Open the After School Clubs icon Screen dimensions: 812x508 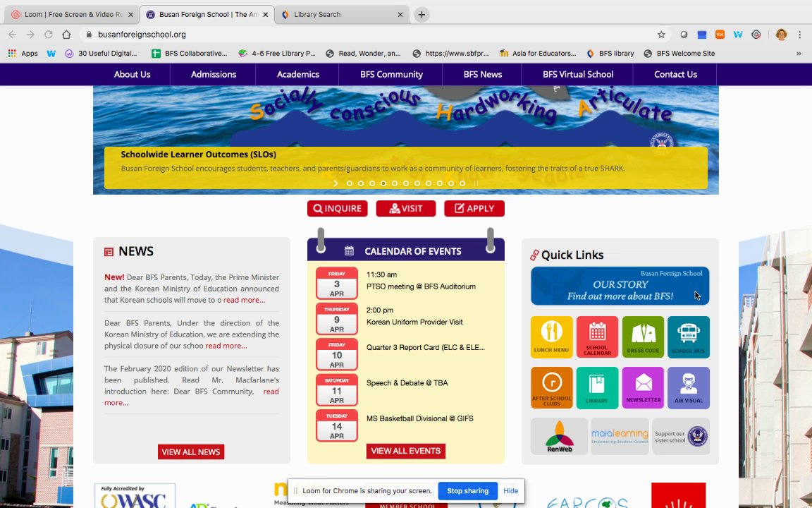click(551, 388)
